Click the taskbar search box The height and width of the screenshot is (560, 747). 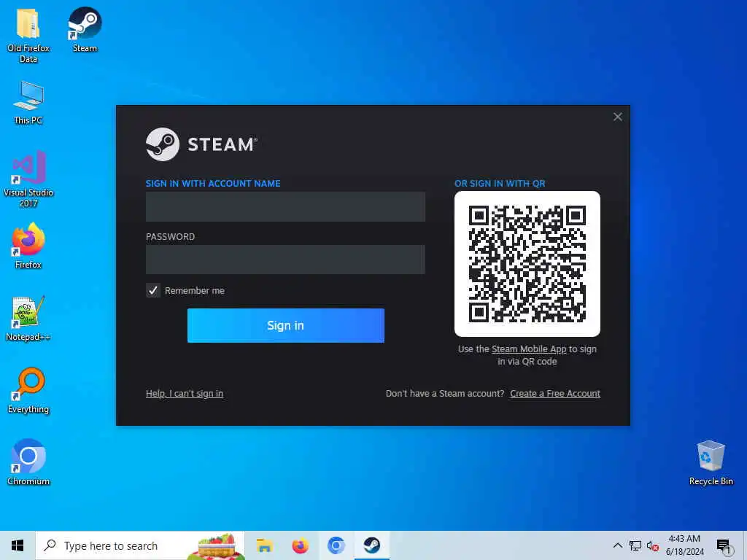(141, 545)
